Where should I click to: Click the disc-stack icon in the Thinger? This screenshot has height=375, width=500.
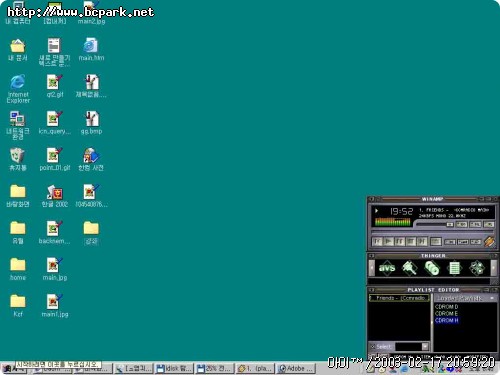tap(432, 268)
